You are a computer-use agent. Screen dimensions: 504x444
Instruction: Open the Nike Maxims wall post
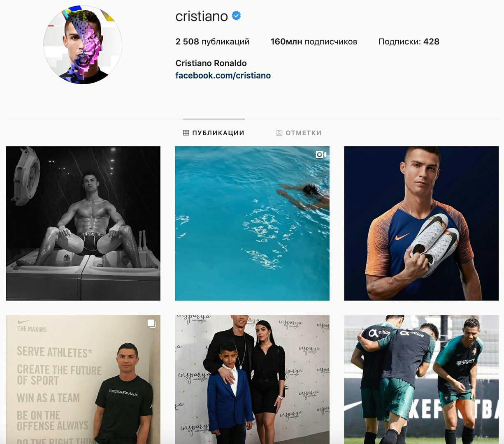[x=83, y=379]
